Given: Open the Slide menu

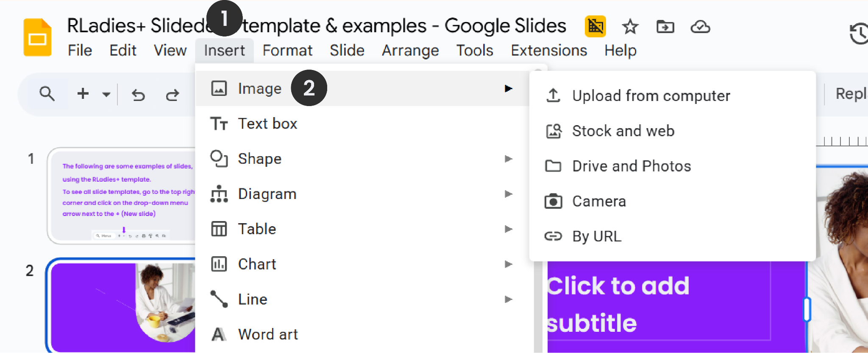Looking at the screenshot, I should [x=347, y=50].
